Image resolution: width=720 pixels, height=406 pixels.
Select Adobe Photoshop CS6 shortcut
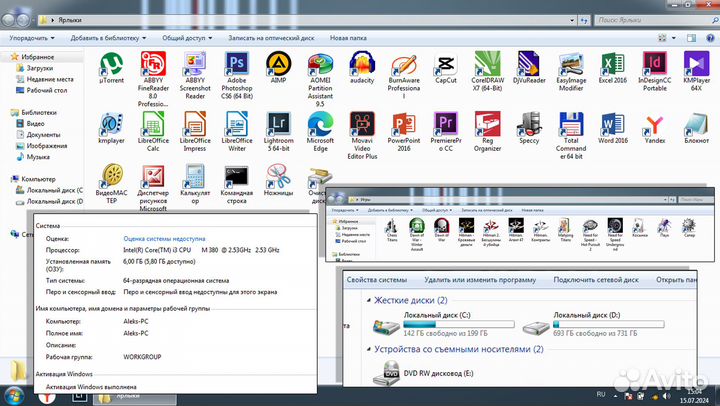[236, 75]
